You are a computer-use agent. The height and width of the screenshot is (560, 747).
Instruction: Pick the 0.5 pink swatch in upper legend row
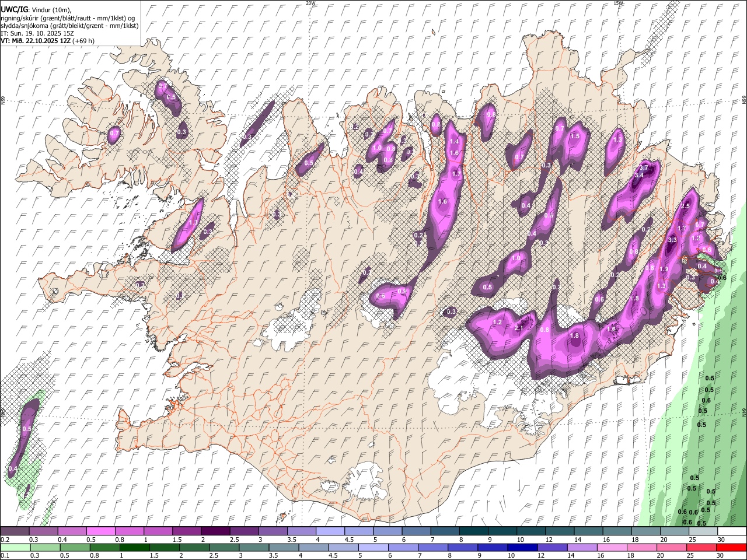point(101,531)
